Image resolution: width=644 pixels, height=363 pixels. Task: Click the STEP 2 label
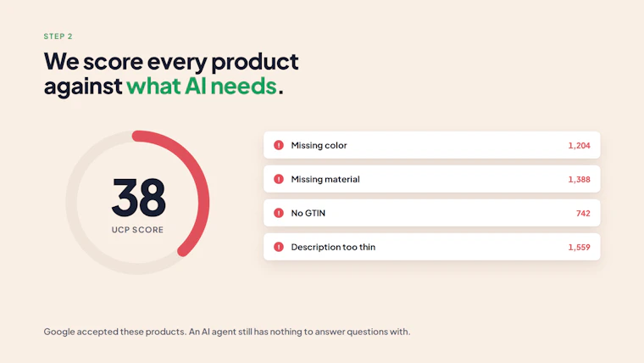click(58, 36)
